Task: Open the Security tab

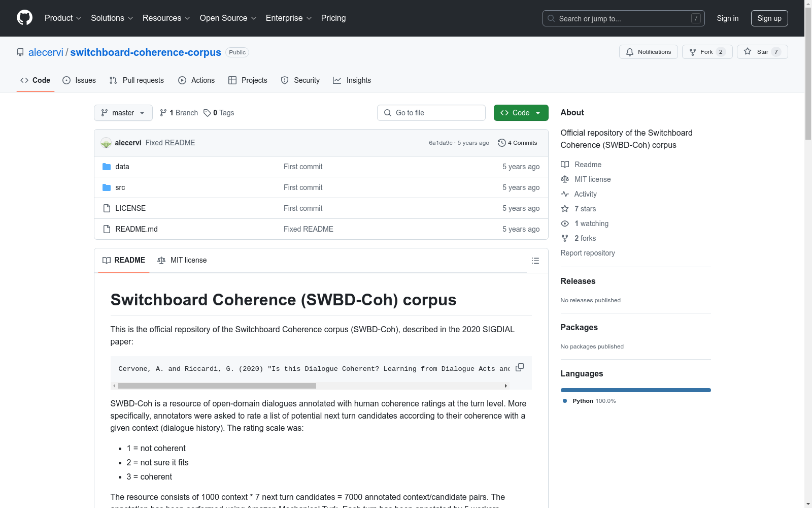Action: tap(300, 80)
